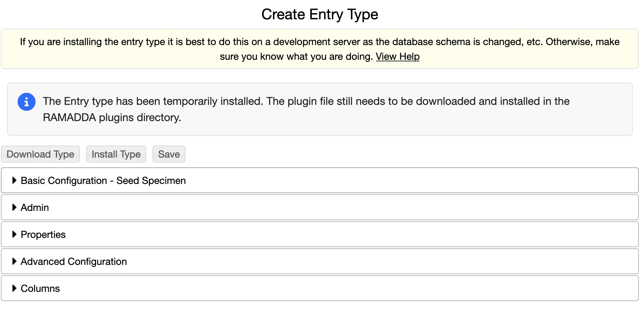Image resolution: width=644 pixels, height=336 pixels.
Task: Click the RAMADDA plugins directory text
Action: point(112,118)
